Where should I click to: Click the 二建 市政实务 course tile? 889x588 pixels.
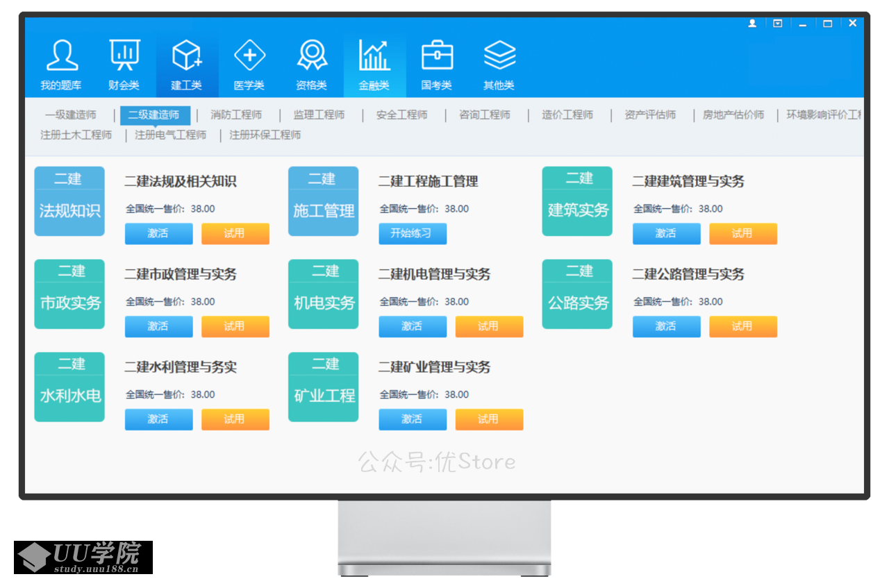click(x=69, y=294)
